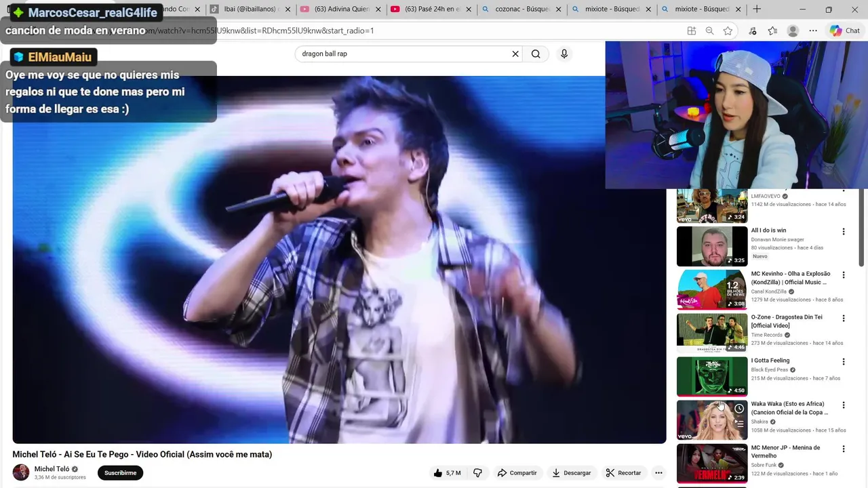Close the Ibai (@ibaillanos) tab
Image resolution: width=868 pixels, height=488 pixels.
point(287,9)
